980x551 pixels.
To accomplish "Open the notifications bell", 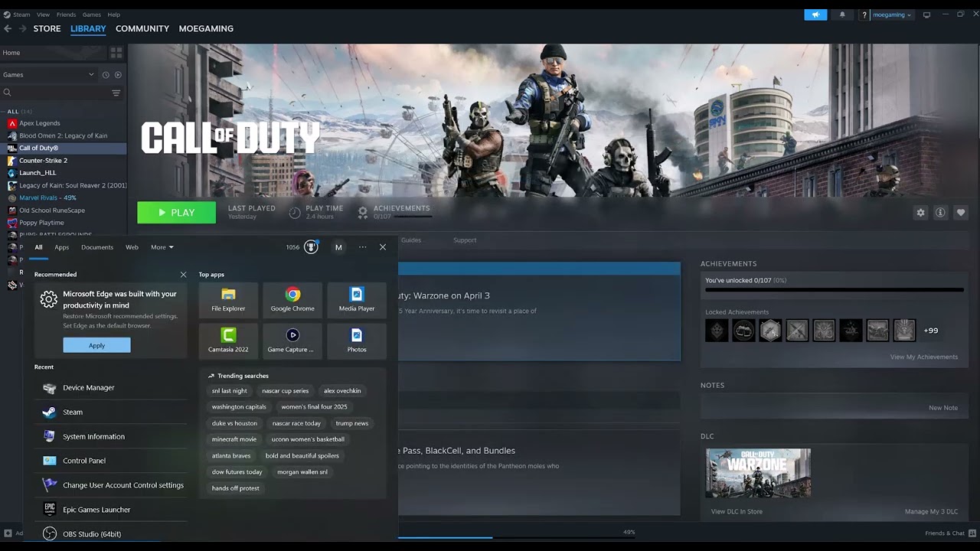I will coord(842,15).
